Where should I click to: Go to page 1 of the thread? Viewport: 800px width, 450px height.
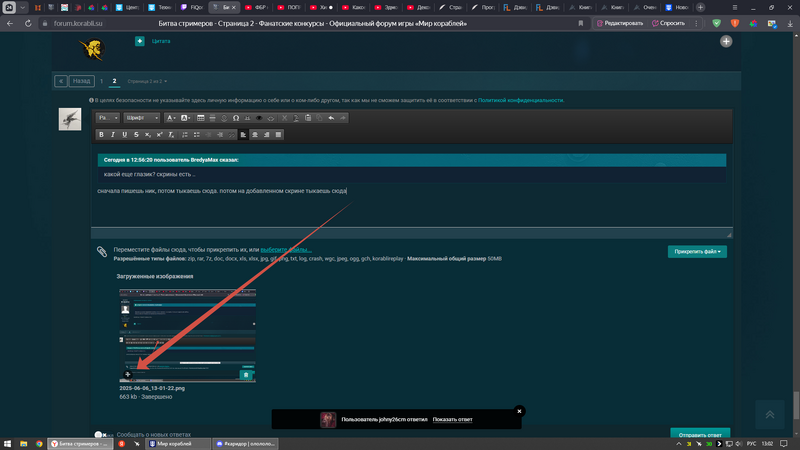click(101, 81)
